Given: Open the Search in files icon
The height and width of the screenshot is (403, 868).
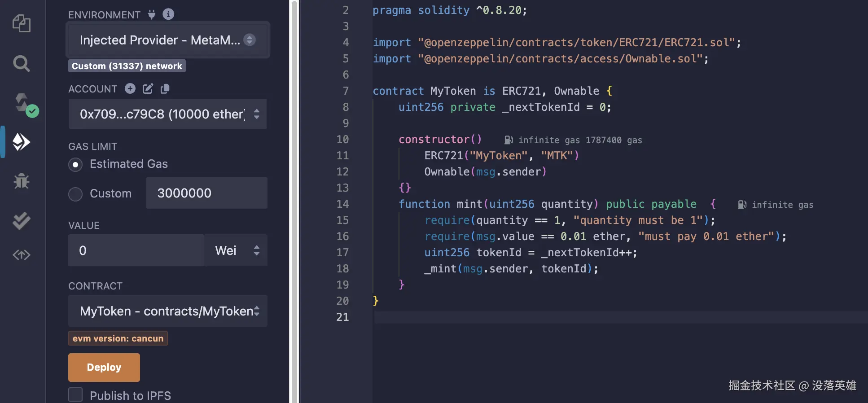Looking at the screenshot, I should (x=22, y=63).
